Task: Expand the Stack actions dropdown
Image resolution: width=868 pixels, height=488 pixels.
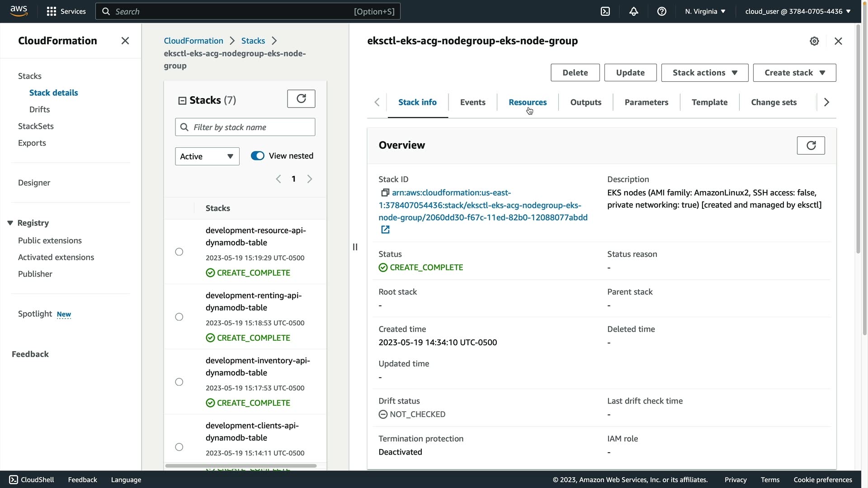Action: pyautogui.click(x=704, y=73)
